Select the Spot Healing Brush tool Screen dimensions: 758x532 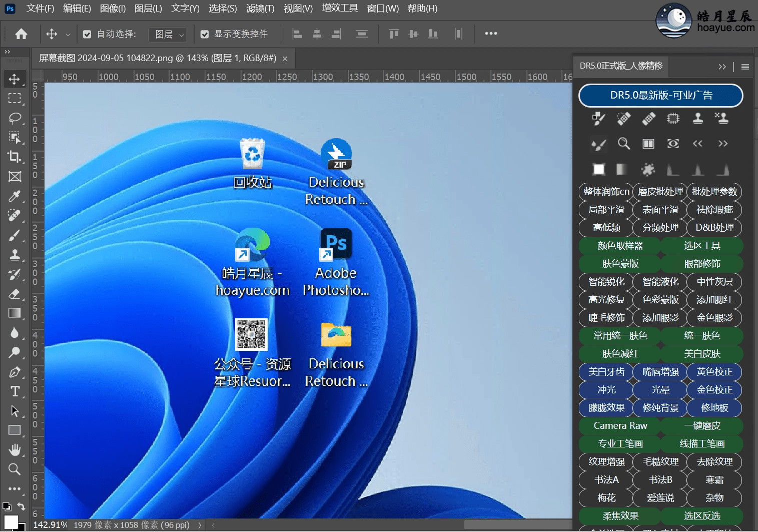[x=15, y=215]
